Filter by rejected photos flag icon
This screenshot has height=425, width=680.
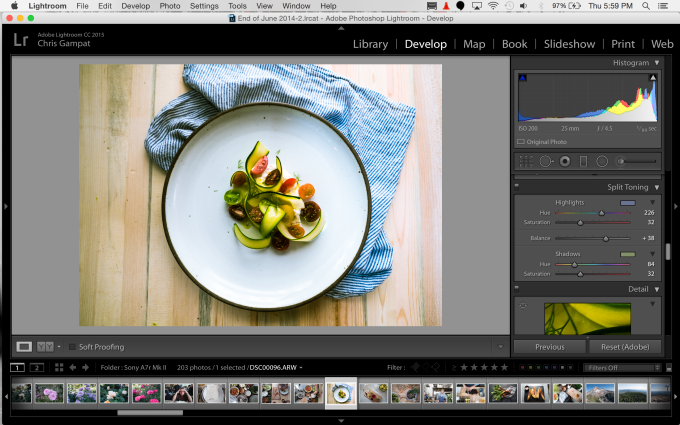[436, 368]
